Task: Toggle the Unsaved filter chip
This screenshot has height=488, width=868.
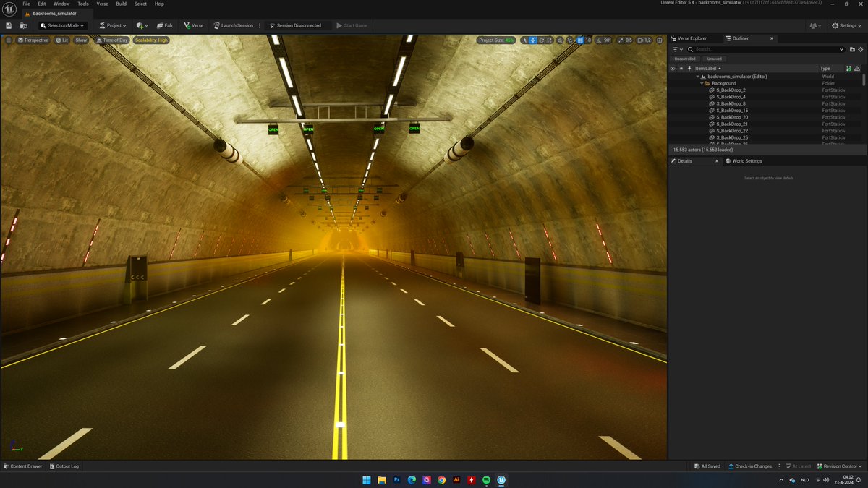Action: (x=715, y=59)
